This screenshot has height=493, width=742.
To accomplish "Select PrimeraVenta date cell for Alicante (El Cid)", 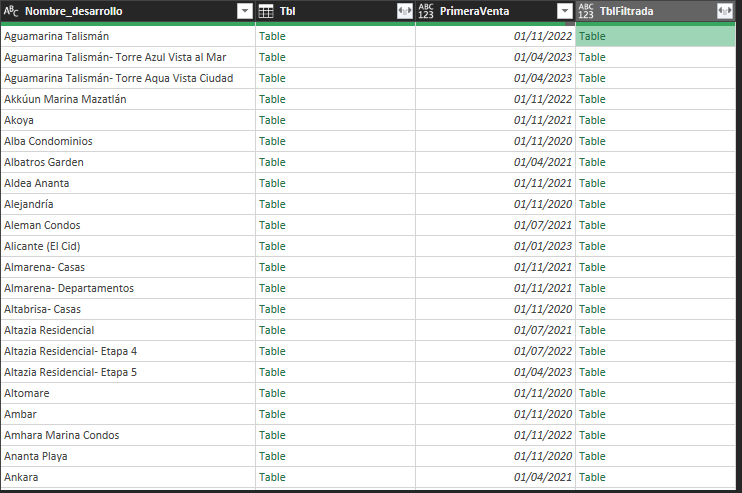I will point(542,246).
